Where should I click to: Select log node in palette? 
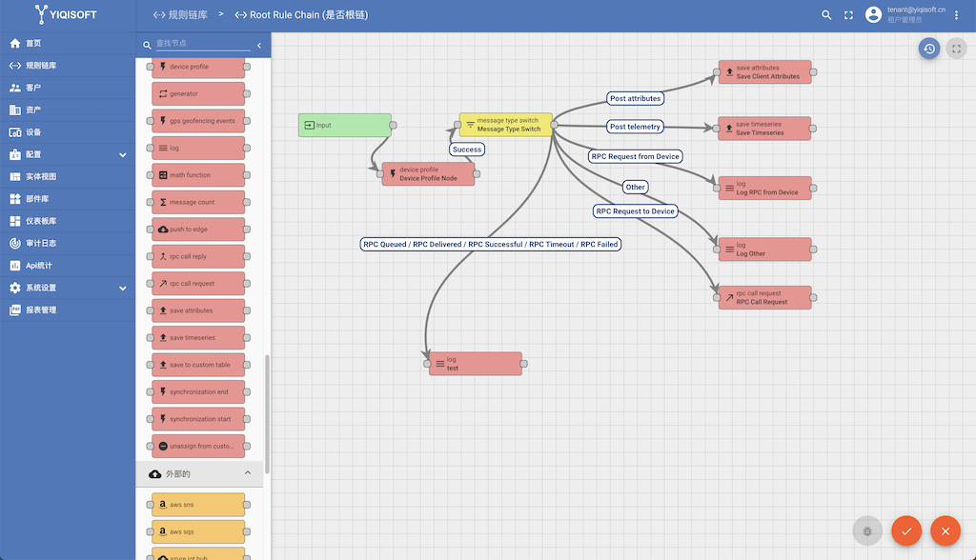click(198, 148)
